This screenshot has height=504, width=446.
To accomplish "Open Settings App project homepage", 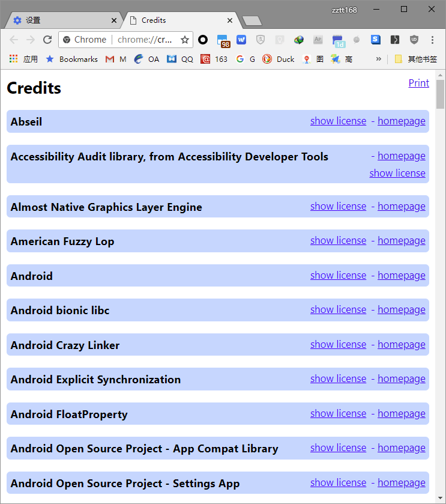I will click(402, 482).
